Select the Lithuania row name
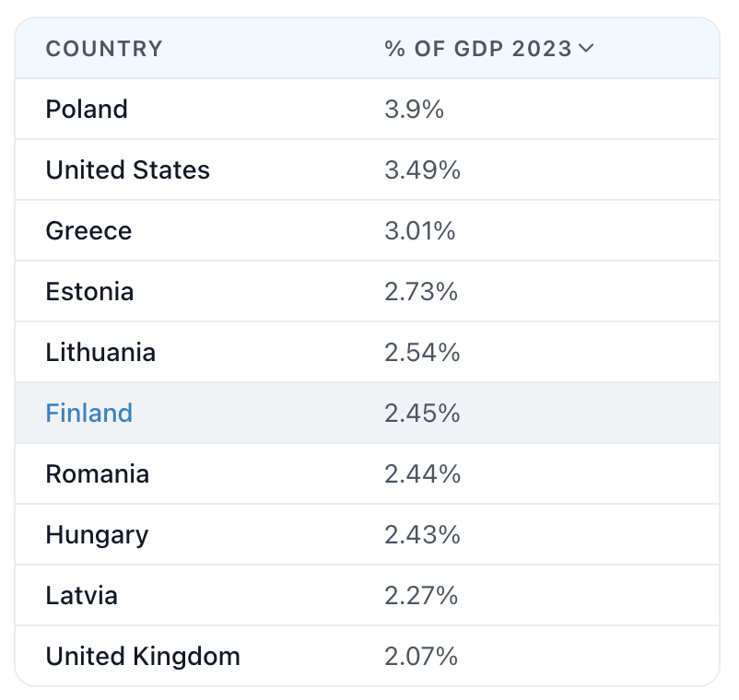Screen dimensions: 739x700 coord(100,352)
